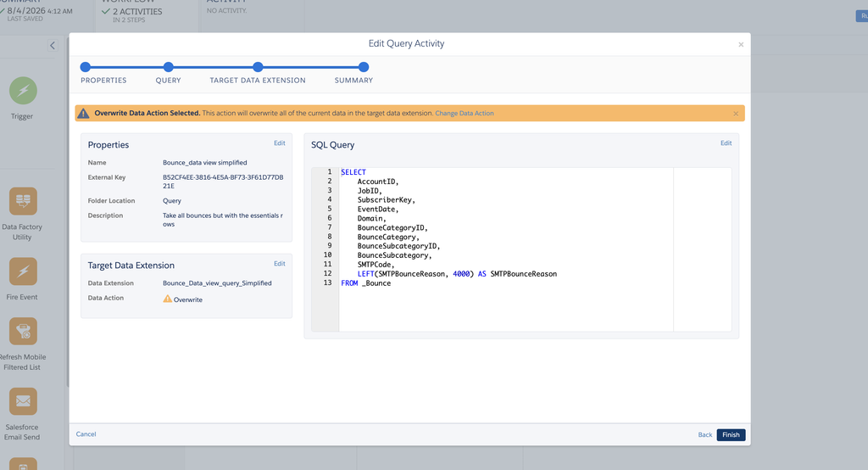Select the Fire Event activity icon
The height and width of the screenshot is (470, 868).
click(23, 271)
